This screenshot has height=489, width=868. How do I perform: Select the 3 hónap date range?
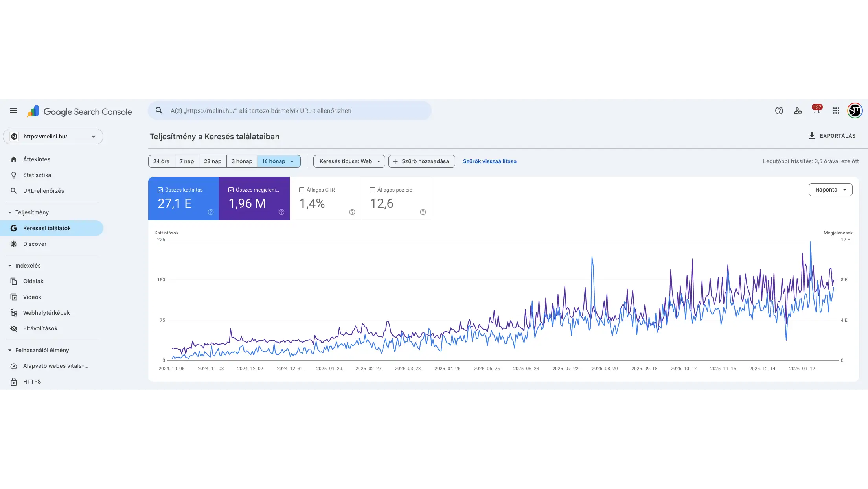coord(242,161)
